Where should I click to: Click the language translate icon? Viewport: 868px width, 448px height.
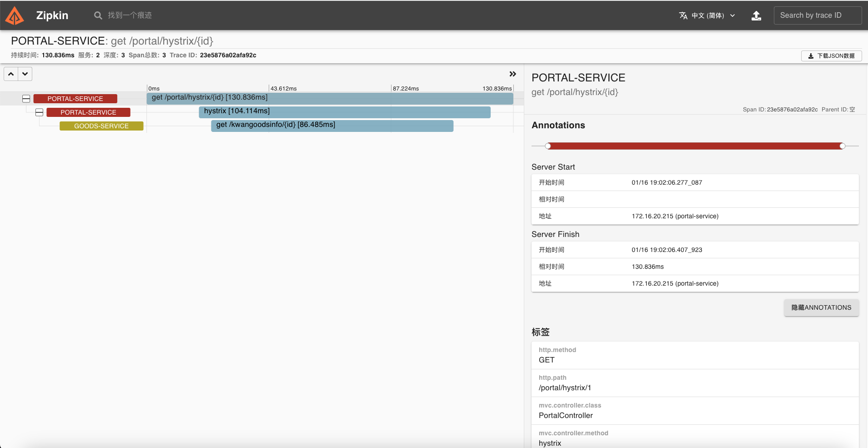[683, 15]
